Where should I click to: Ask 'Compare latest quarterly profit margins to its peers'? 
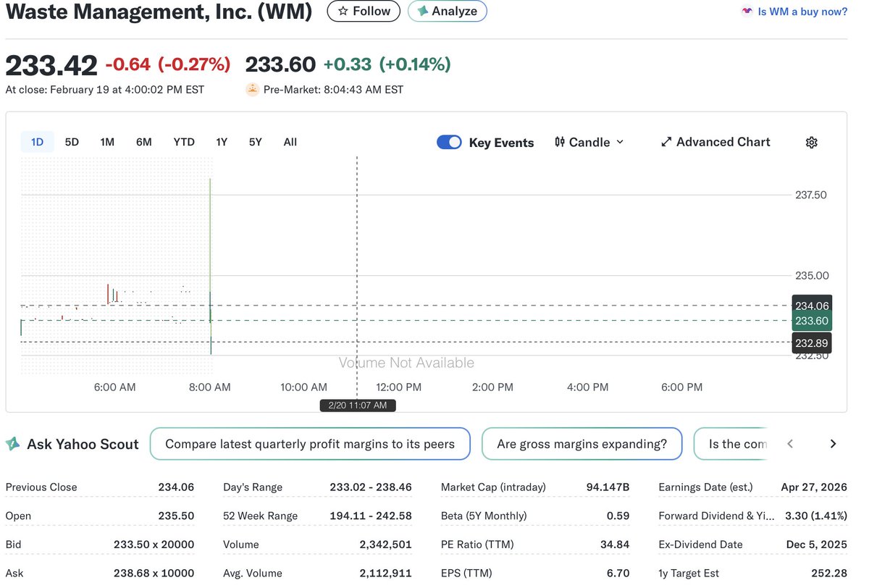pyautogui.click(x=310, y=444)
